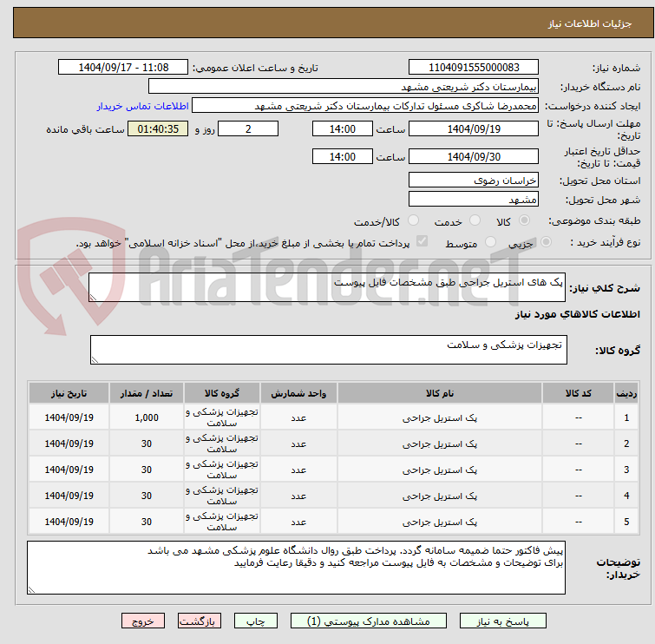Click the city field مشهد
655x644 pixels.
474,200
